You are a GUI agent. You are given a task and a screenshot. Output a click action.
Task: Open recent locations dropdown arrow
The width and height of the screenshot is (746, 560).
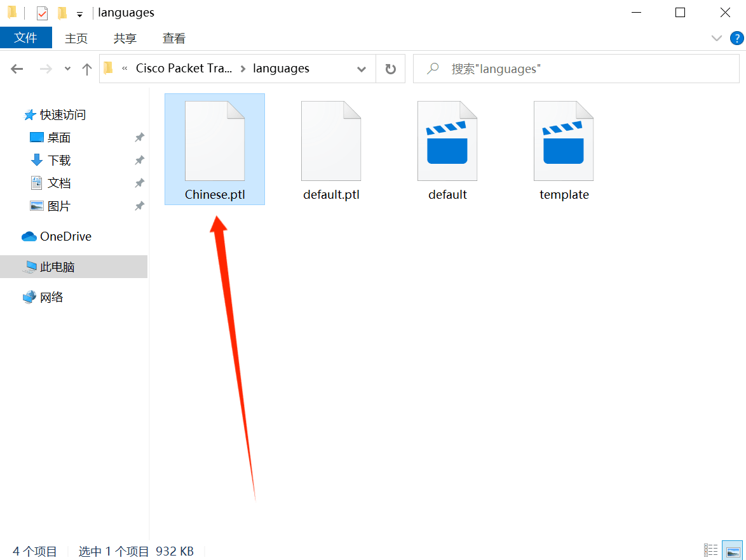click(x=67, y=69)
